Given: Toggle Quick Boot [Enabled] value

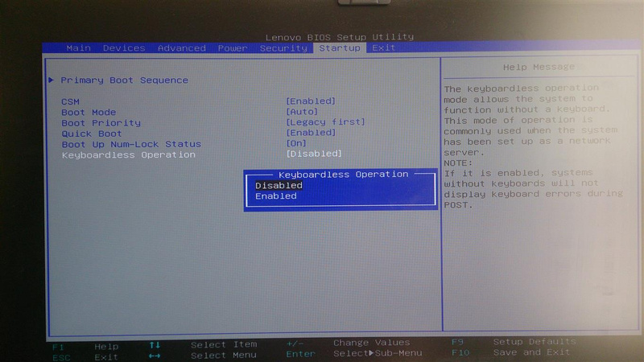Looking at the screenshot, I should pyautogui.click(x=311, y=133).
